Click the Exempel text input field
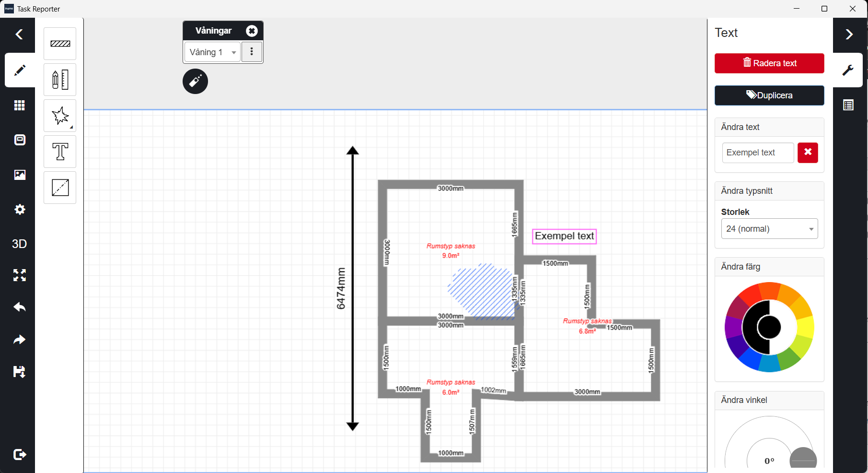This screenshot has height=473, width=868. point(757,153)
